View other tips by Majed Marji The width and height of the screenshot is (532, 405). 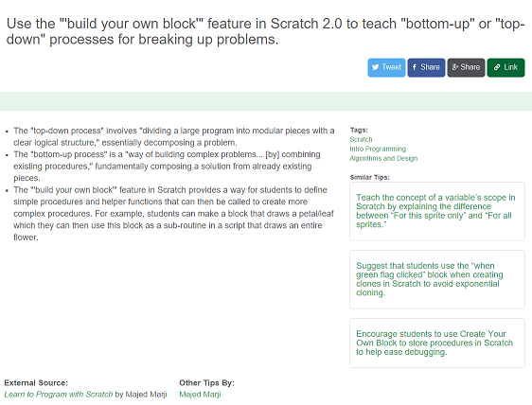click(x=200, y=395)
